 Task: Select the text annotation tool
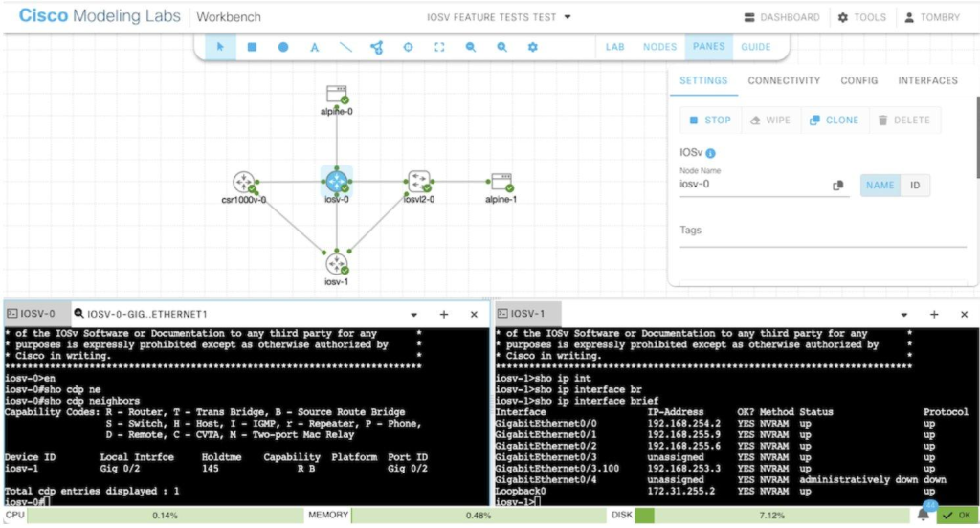(x=314, y=47)
